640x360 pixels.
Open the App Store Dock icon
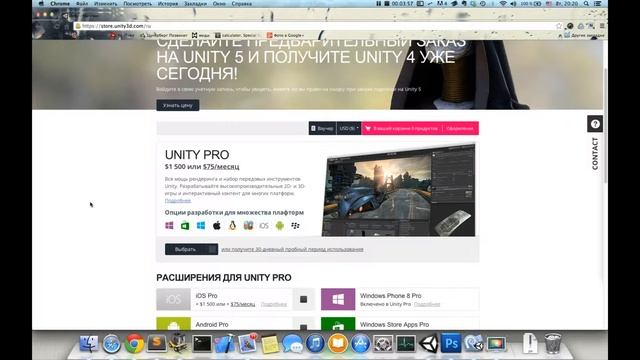tap(360, 344)
